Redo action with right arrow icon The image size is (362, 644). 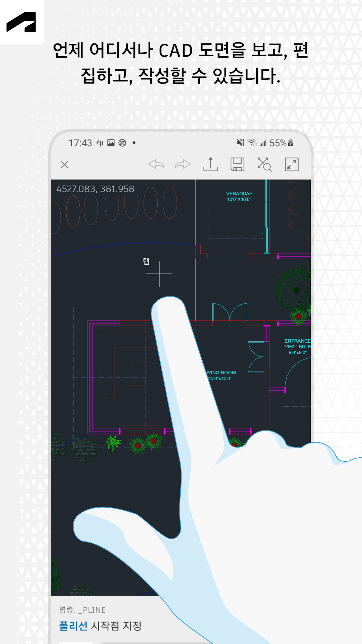183,164
